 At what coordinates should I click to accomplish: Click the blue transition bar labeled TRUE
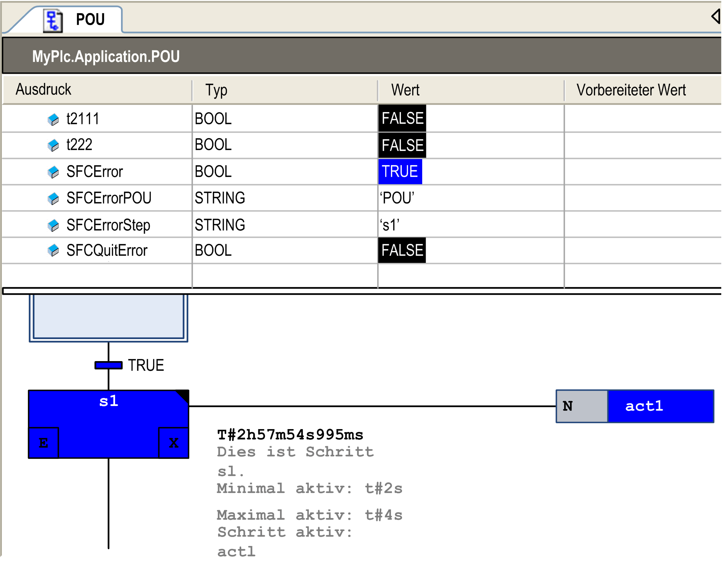pyautogui.click(x=108, y=365)
